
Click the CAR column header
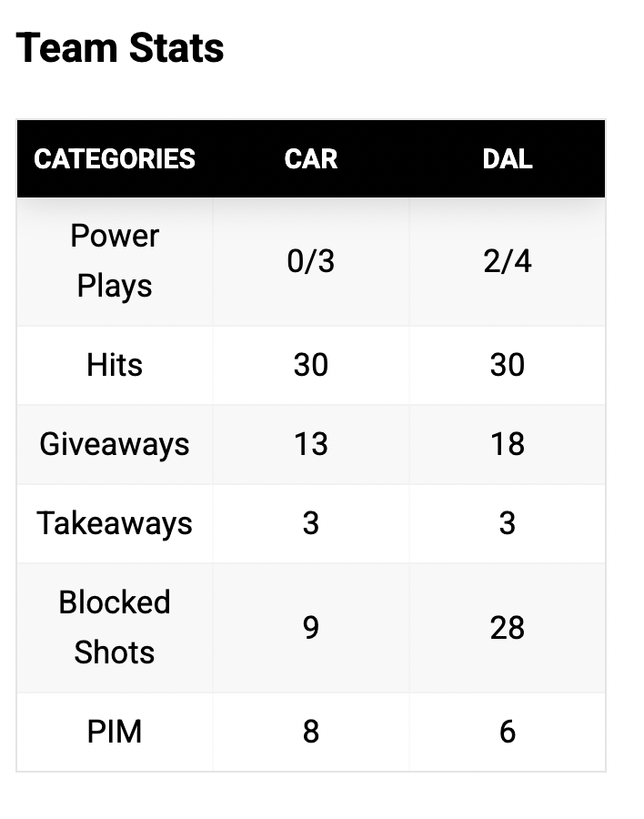(x=311, y=159)
